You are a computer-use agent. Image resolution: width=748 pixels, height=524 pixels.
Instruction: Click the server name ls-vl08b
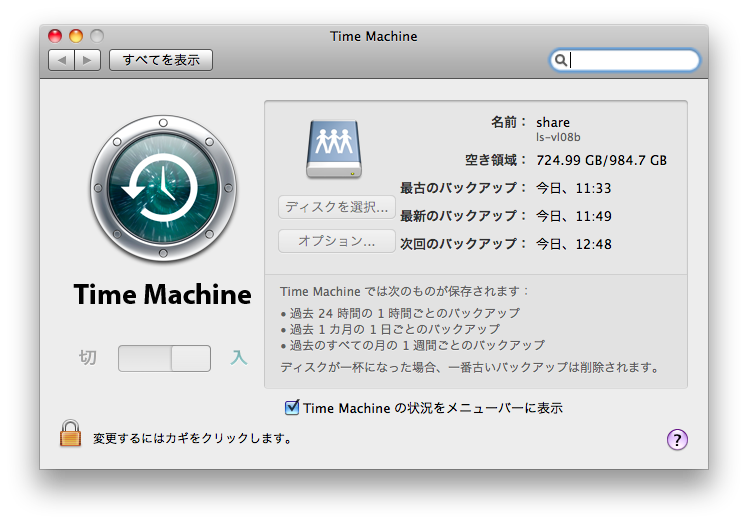coord(558,137)
